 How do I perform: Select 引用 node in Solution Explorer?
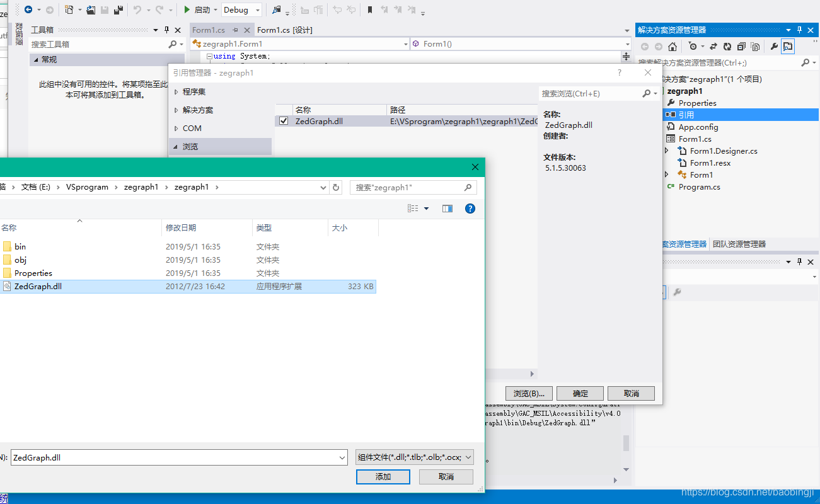pos(686,115)
